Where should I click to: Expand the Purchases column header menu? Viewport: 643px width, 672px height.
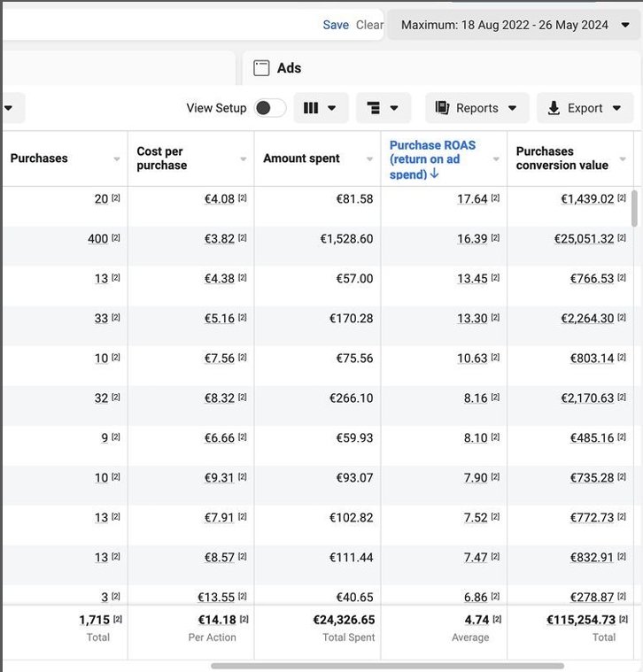pos(117,159)
